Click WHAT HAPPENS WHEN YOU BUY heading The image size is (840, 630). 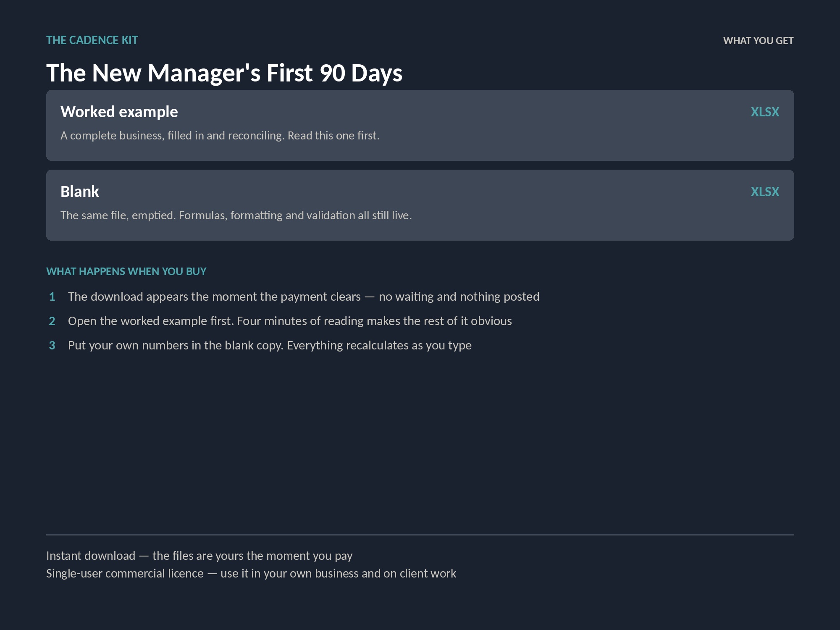126,272
